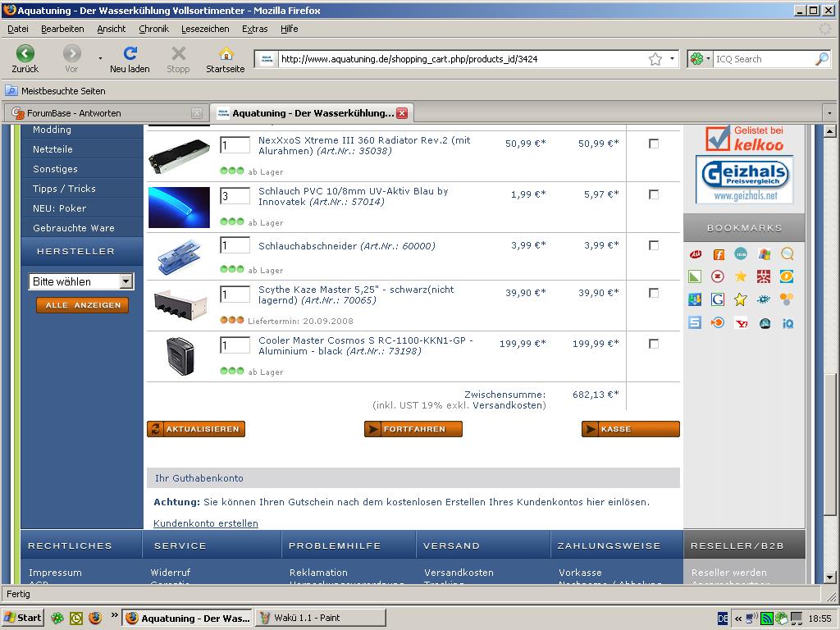
Task: Proceed to checkout with KASSE button
Action: click(x=631, y=429)
